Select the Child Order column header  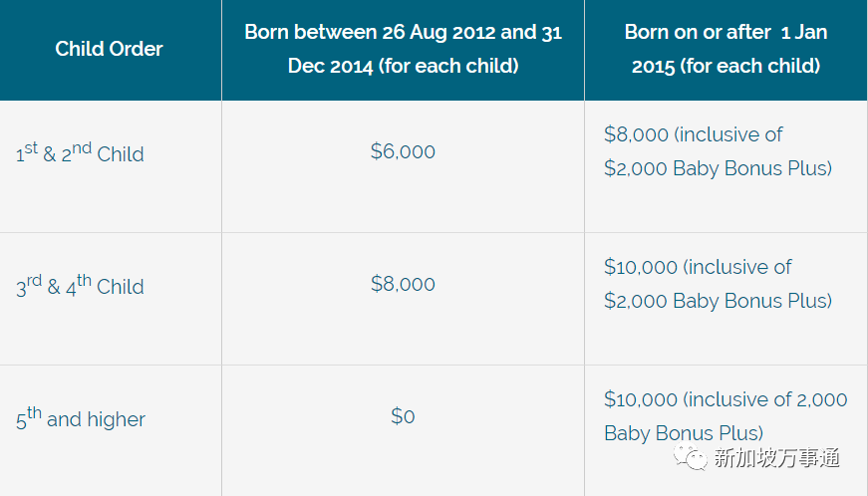click(x=110, y=49)
